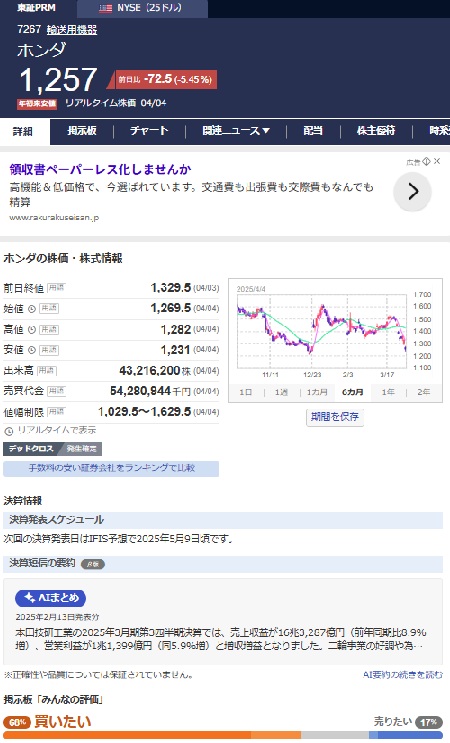Open the 用語 glossary icon next to 前日終値
Image resolution: width=450 pixels, height=743 pixels.
click(x=56, y=288)
